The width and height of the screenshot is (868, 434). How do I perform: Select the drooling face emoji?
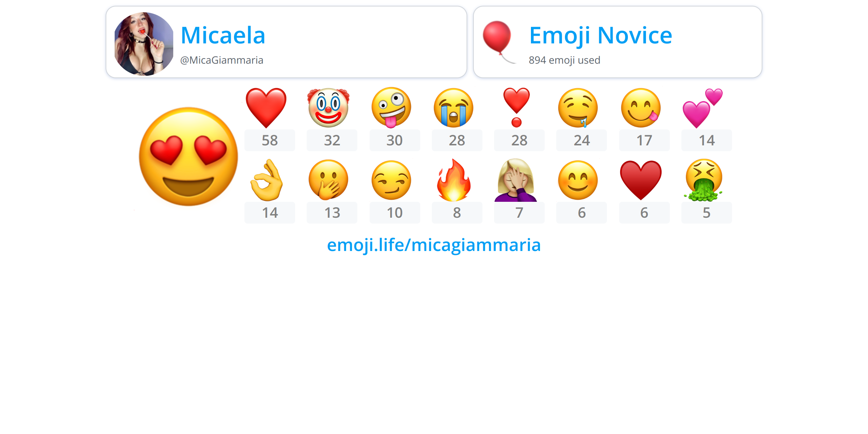578,108
